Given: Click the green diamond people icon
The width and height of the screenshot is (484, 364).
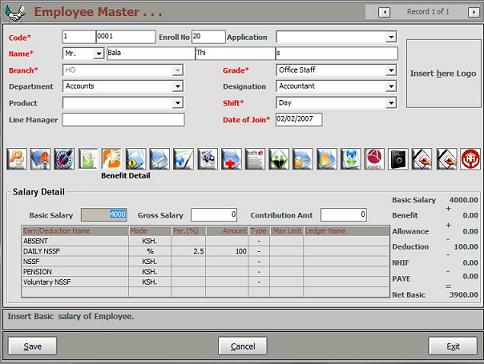Looking at the screenshot, I should click(279, 159).
